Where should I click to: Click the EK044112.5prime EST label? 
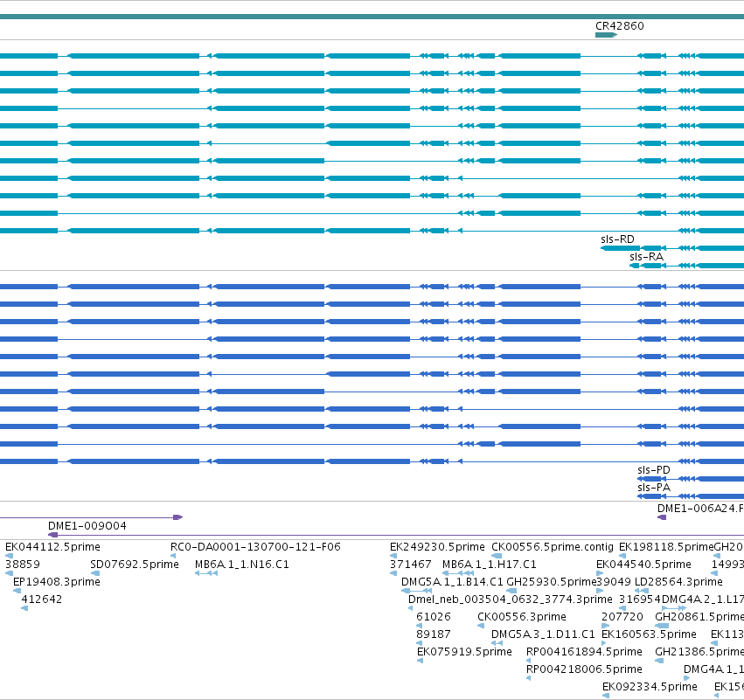(x=52, y=547)
